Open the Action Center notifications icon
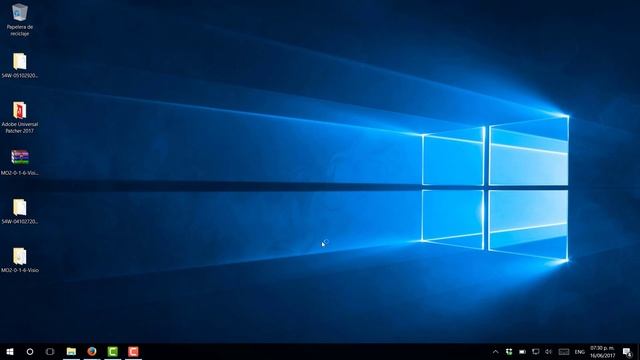The height and width of the screenshot is (360, 640). pos(627,352)
